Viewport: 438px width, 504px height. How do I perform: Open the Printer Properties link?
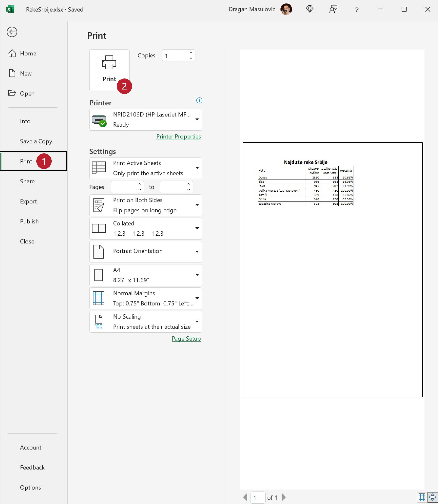tap(178, 136)
